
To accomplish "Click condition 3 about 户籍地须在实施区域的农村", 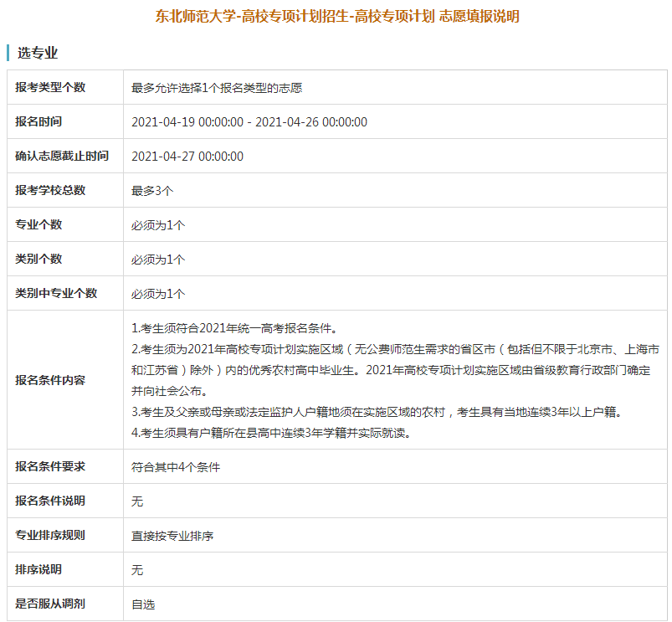I will (x=377, y=413).
